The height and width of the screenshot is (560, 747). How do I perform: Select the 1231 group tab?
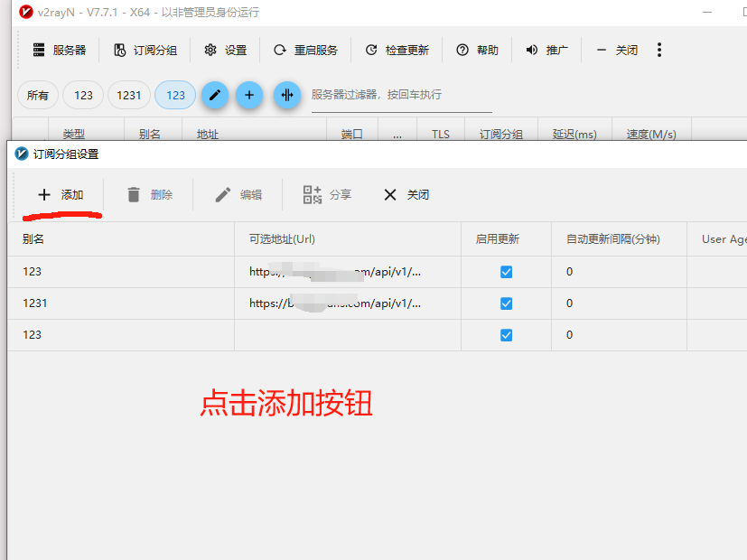coord(129,95)
